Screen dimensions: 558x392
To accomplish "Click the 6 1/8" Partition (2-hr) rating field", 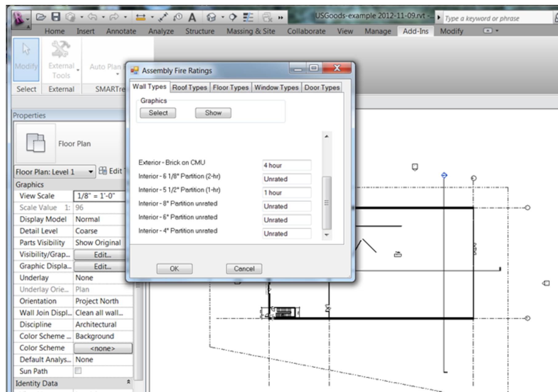I will click(287, 179).
